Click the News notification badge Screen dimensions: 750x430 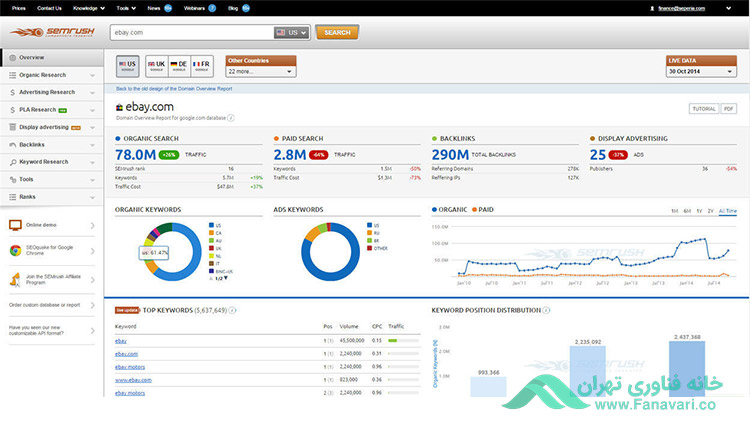click(168, 8)
